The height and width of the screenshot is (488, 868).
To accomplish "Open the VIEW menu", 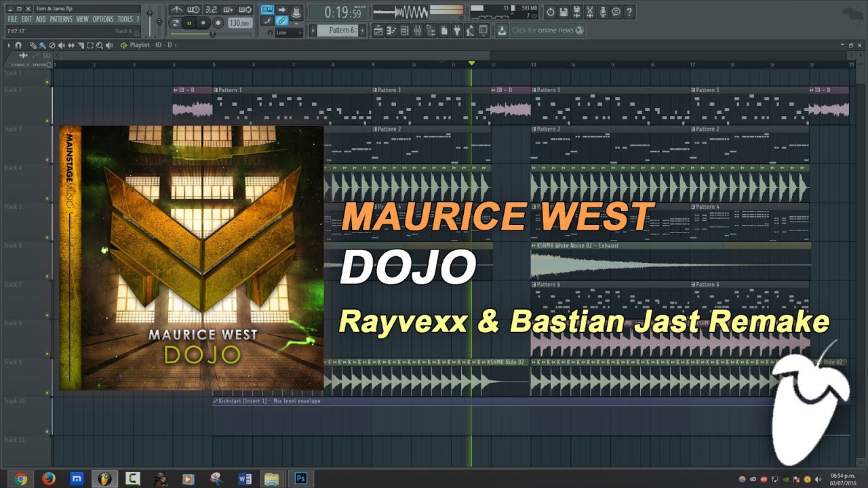I will [83, 19].
